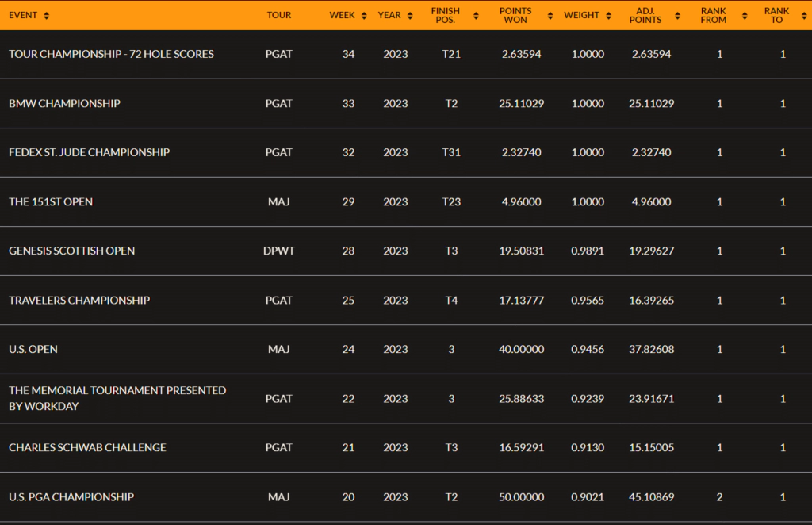The width and height of the screenshot is (812, 525).
Task: Select MAJ tour cell in U.S. Open row
Action: (x=278, y=349)
